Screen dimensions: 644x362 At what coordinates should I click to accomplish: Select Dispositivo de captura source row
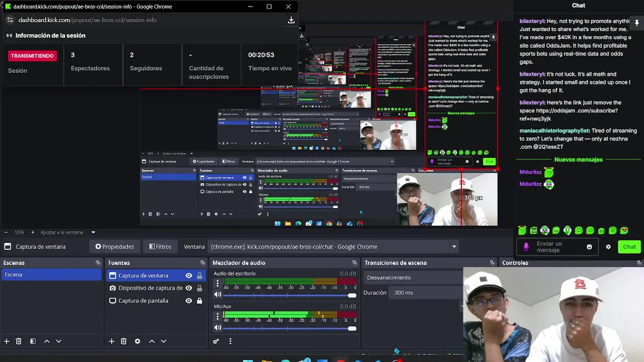[156, 288]
